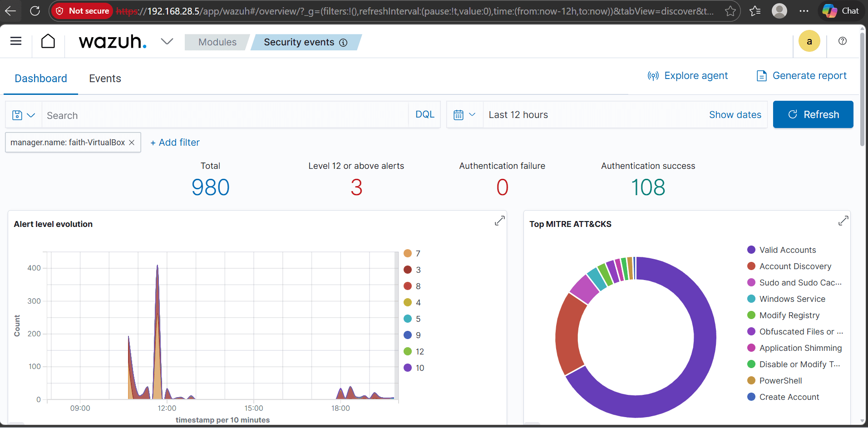Click the Valid Accounts legend entry
Viewport: 868px width, 428px height.
[x=782, y=250]
